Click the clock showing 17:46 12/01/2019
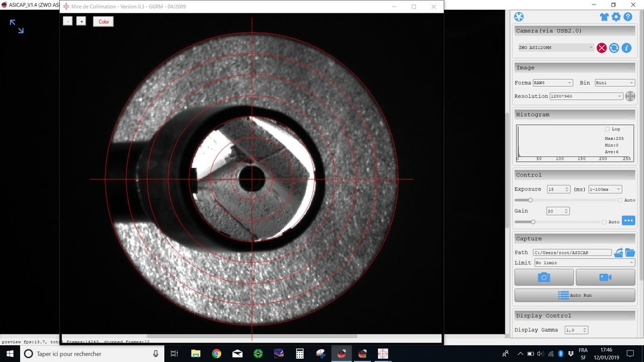This screenshot has height=362, width=644. (606, 354)
